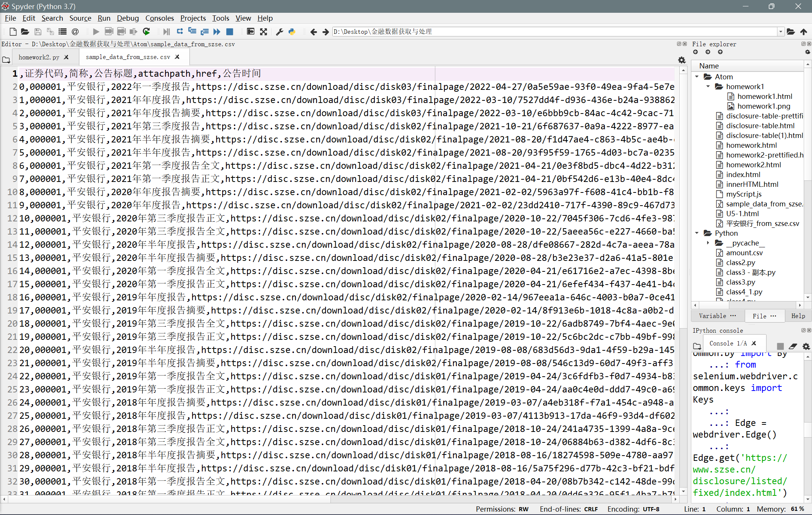Image resolution: width=812 pixels, height=515 pixels.
Task: Open the File explorer options gear
Action: pos(807,52)
